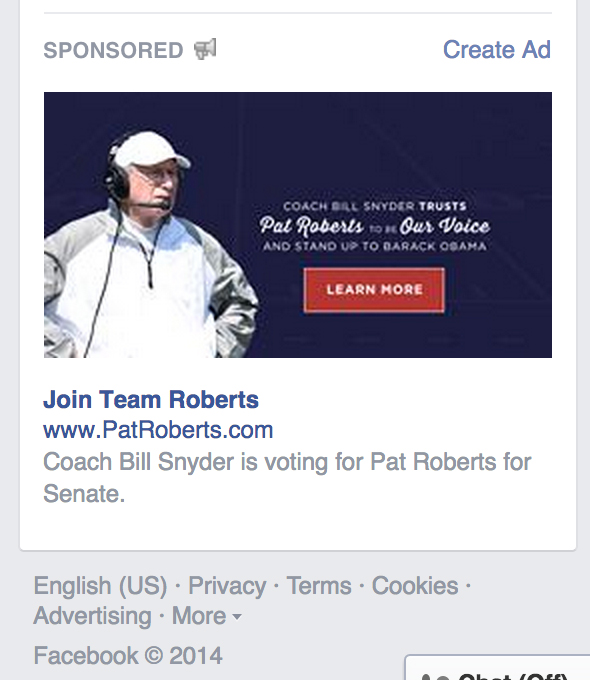This screenshot has height=680, width=590.
Task: Open the Cookies footer link
Action: click(415, 586)
